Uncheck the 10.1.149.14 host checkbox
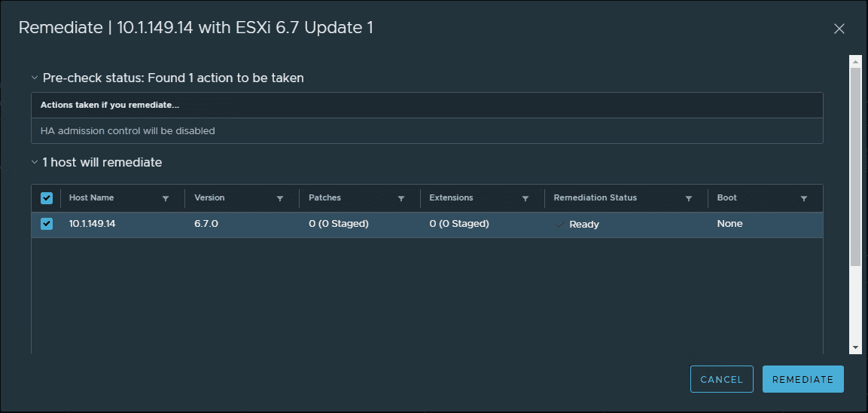The width and height of the screenshot is (868, 413). [47, 224]
